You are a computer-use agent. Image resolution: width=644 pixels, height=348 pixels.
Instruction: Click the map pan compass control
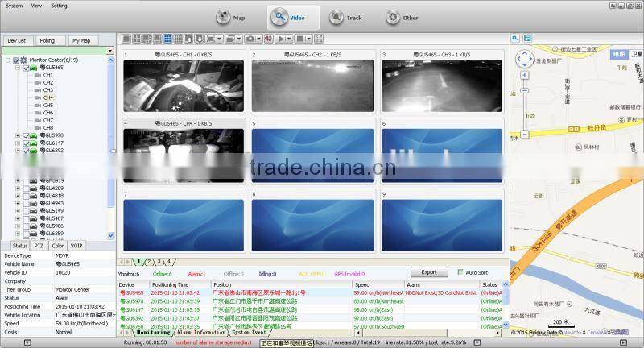pyautogui.click(x=525, y=59)
